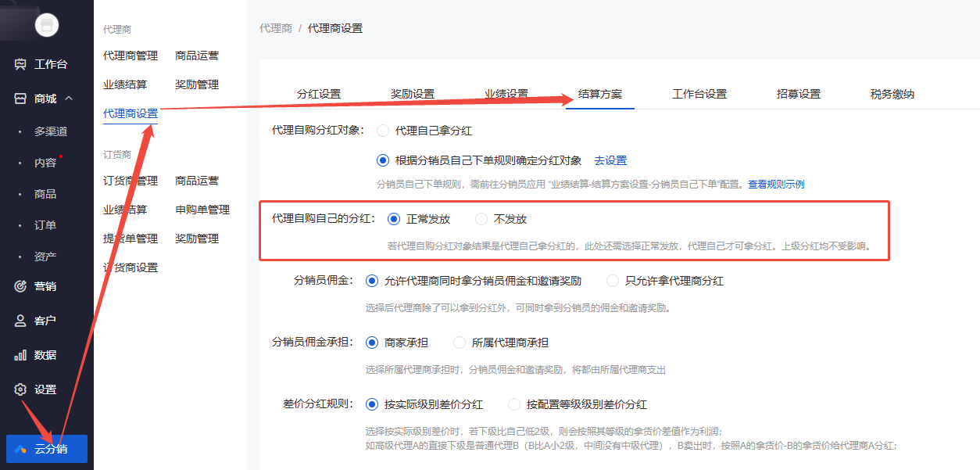980x470 pixels.
Task: Choose 不发放 for self-purchase dividend
Action: point(481,219)
